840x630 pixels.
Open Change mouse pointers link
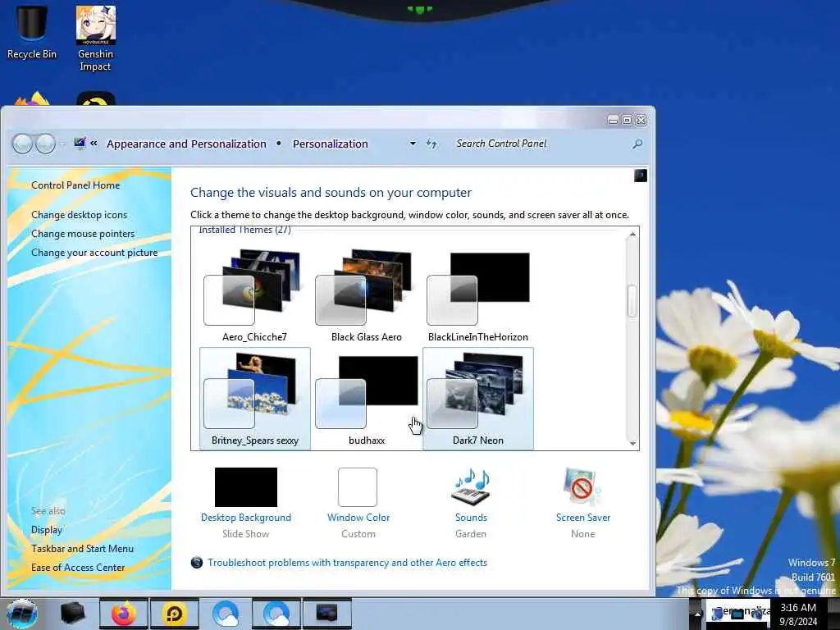coord(83,234)
